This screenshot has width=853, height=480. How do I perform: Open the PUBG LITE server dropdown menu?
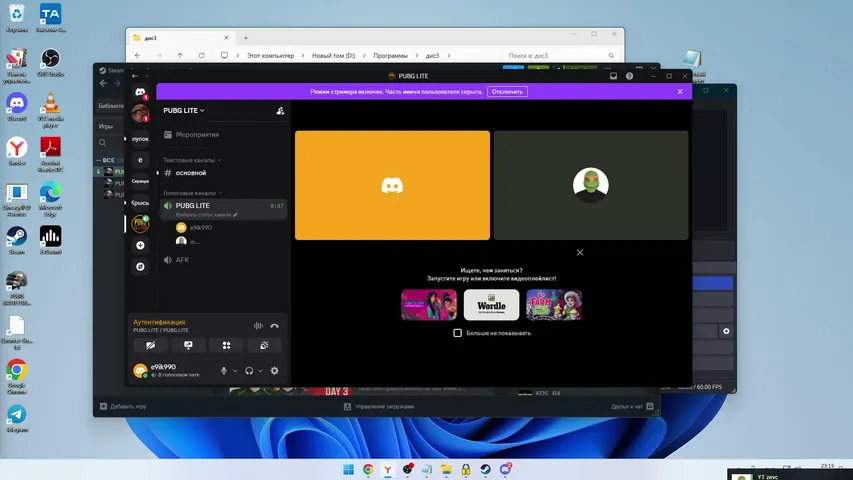click(184, 110)
